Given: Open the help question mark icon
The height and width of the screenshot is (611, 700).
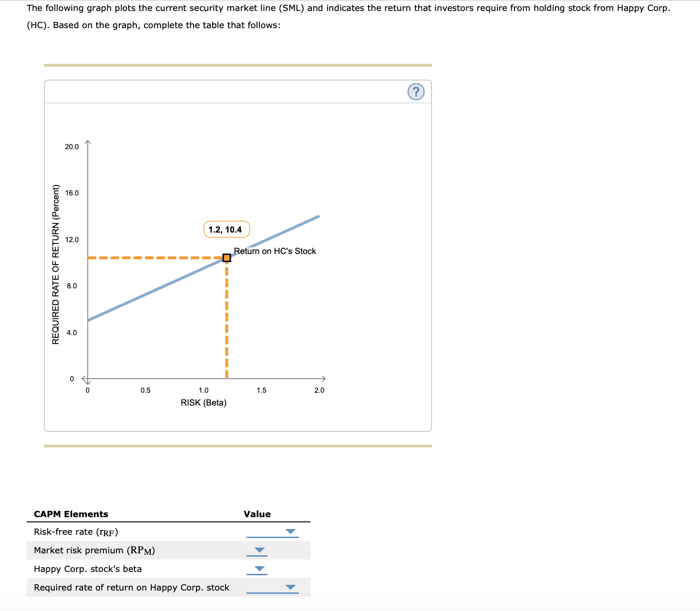Looking at the screenshot, I should (415, 92).
